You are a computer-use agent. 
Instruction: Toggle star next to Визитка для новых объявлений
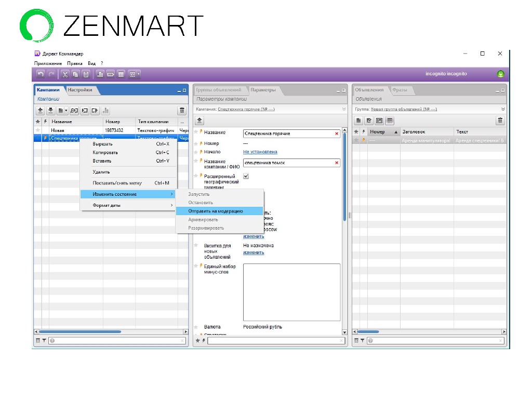196,245
